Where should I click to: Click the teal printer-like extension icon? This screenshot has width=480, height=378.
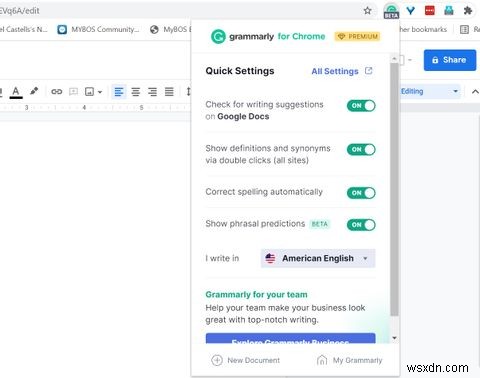click(x=449, y=11)
